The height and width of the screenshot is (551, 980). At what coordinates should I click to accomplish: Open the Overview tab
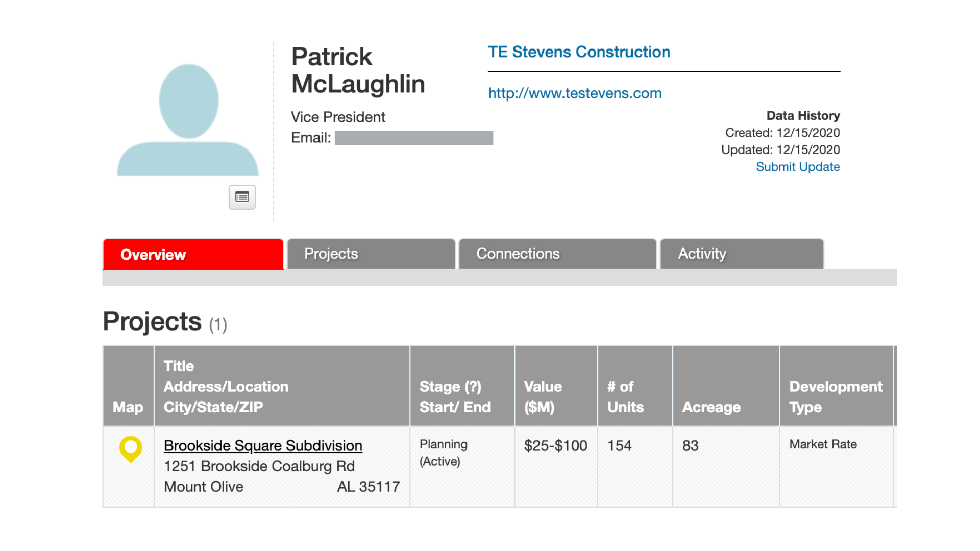(x=193, y=254)
